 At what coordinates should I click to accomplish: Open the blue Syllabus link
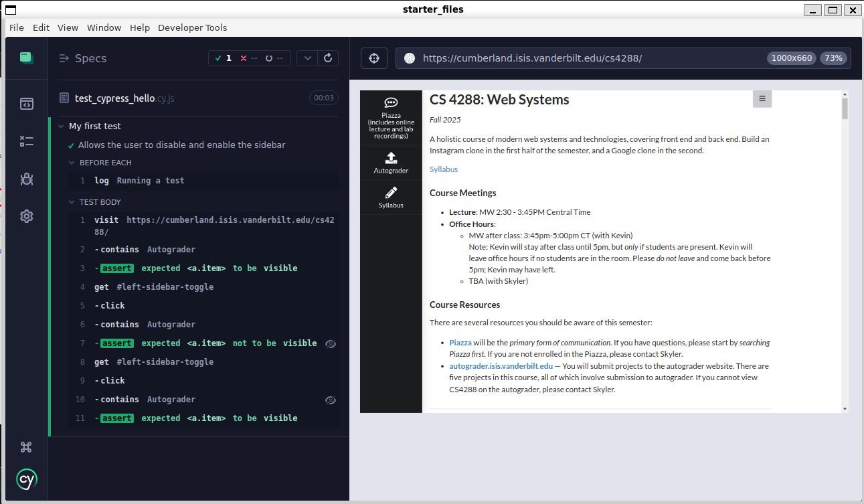[x=444, y=169]
